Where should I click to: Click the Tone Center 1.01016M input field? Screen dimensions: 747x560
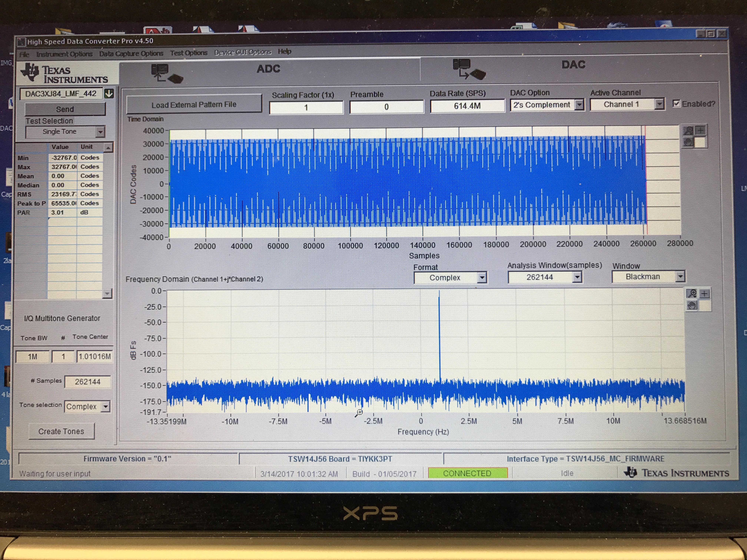coord(94,356)
